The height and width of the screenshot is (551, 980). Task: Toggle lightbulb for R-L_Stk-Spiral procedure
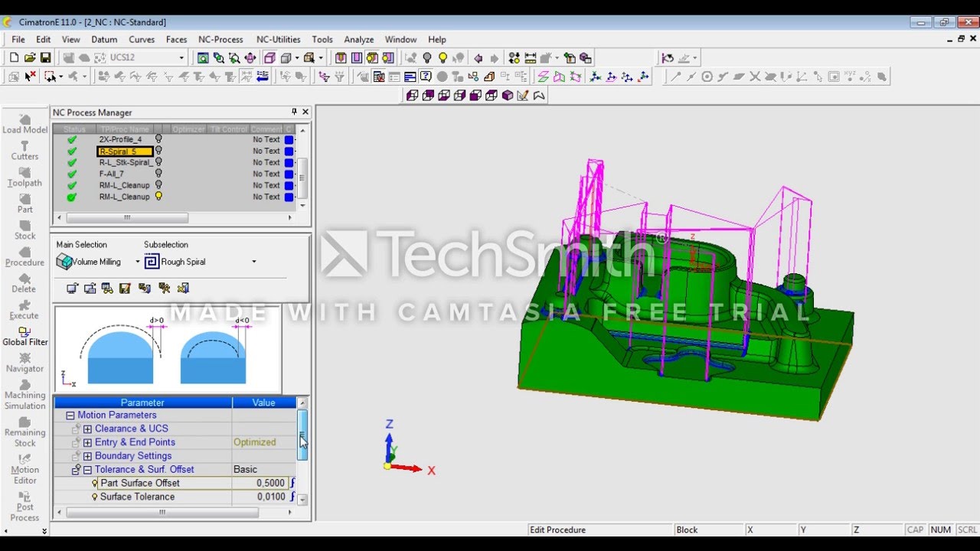pos(158,162)
